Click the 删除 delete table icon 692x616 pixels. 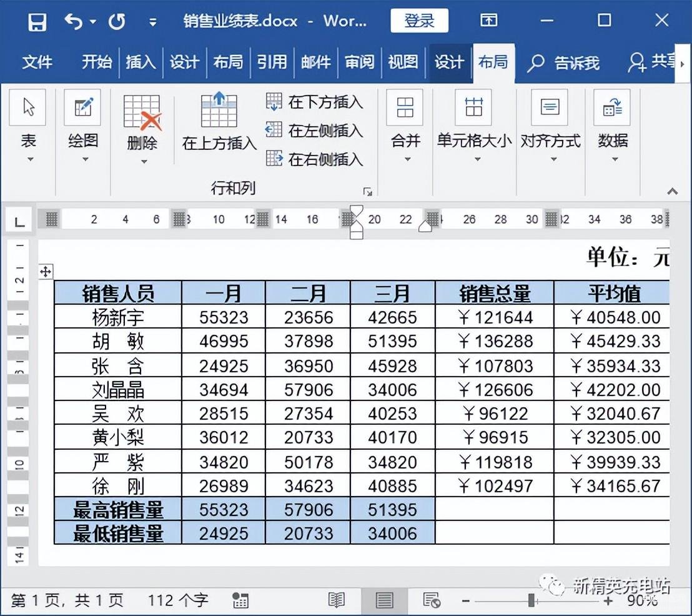(x=142, y=112)
